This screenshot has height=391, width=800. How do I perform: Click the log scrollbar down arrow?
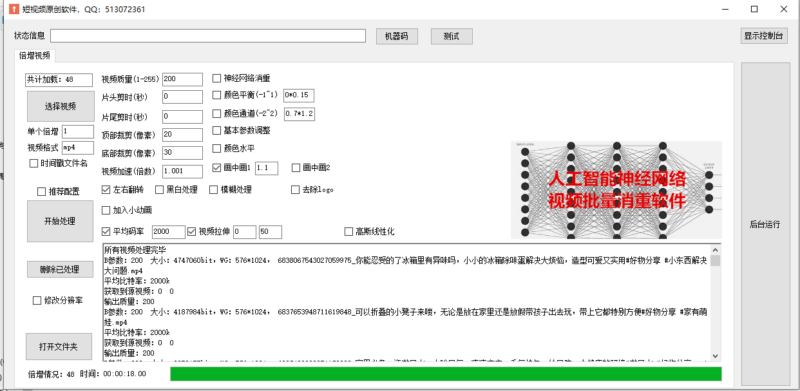tap(715, 356)
